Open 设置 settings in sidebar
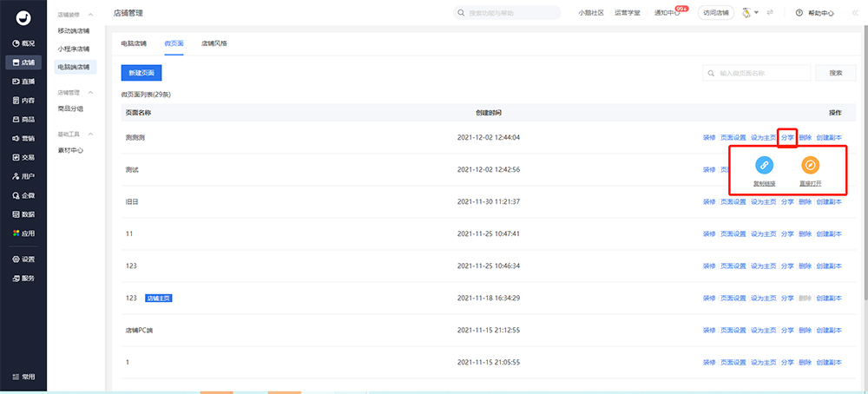The width and height of the screenshot is (868, 394). [x=23, y=259]
